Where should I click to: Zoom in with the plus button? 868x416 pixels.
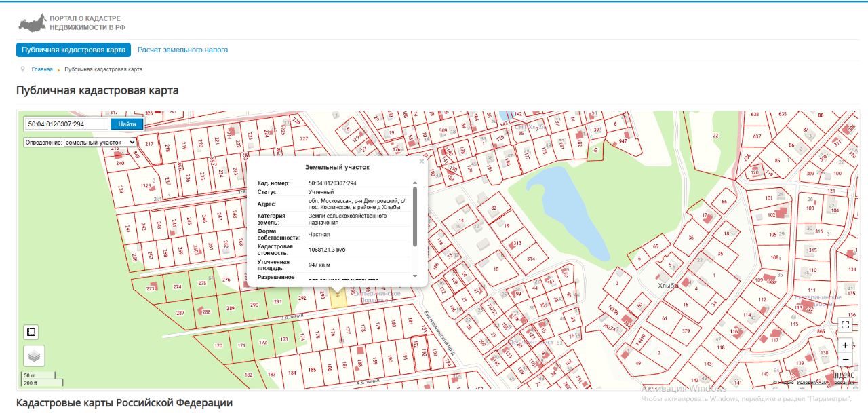tap(845, 345)
